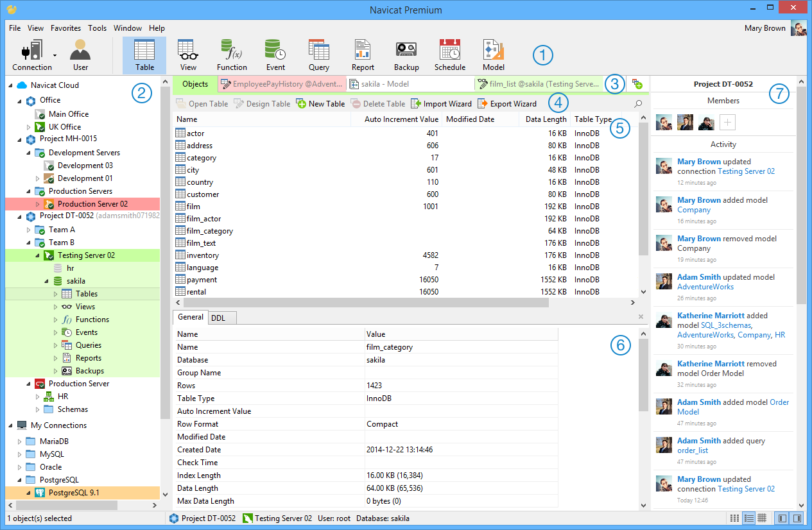Image resolution: width=812 pixels, height=530 pixels.
Task: Open the Schedule toolbar icon
Action: (450, 55)
